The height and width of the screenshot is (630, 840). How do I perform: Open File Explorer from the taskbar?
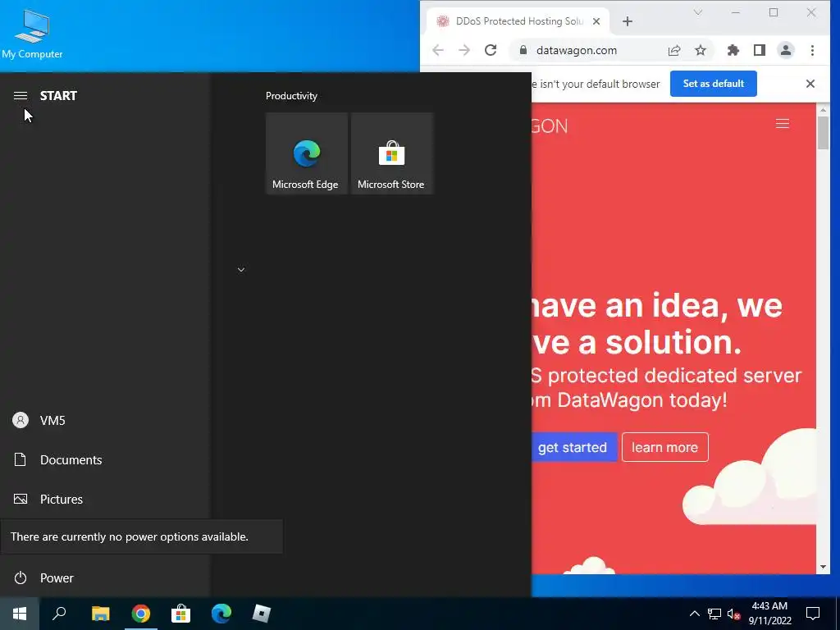point(100,614)
